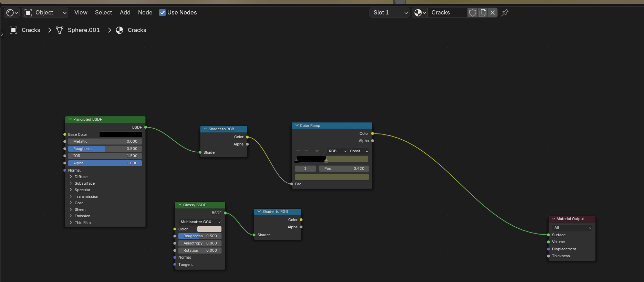Collapse the Color Ramp node
The height and width of the screenshot is (282, 644).
tap(297, 126)
